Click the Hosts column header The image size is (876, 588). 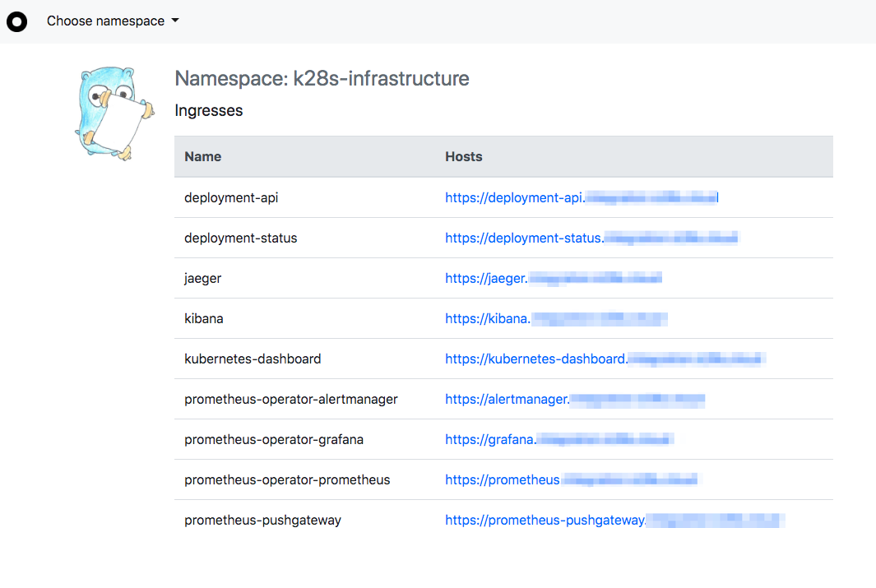(464, 156)
